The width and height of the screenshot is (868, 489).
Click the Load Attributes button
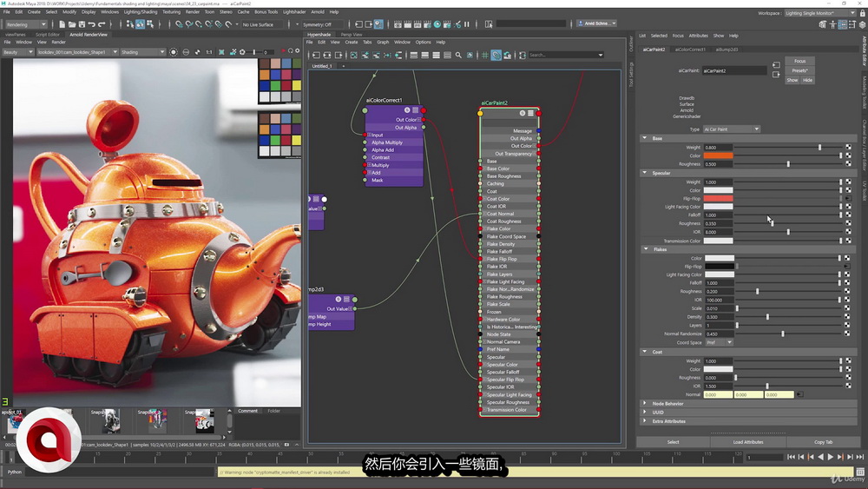pos(748,442)
